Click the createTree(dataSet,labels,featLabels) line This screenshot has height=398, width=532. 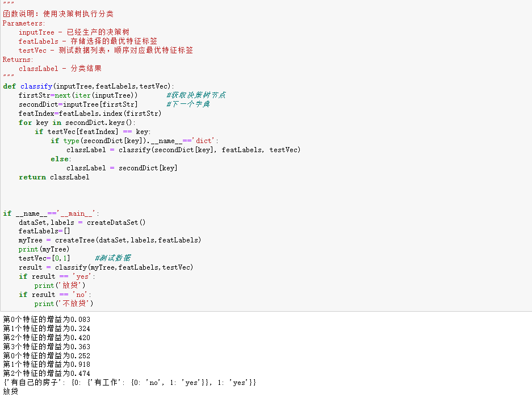click(x=110, y=240)
